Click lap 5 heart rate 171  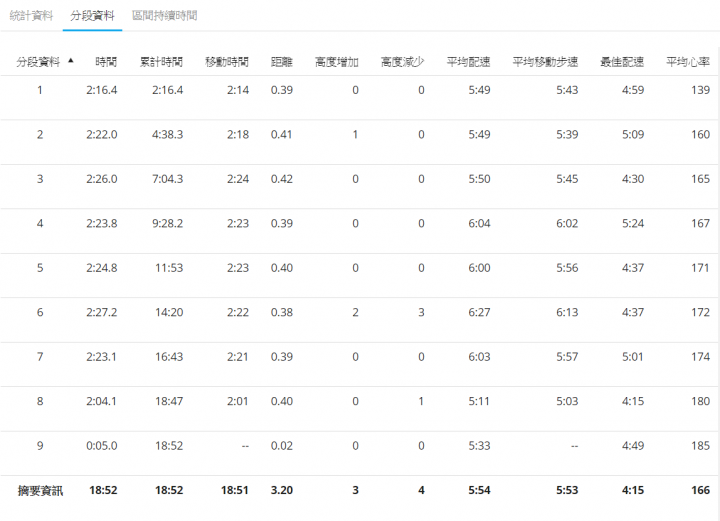point(701,268)
